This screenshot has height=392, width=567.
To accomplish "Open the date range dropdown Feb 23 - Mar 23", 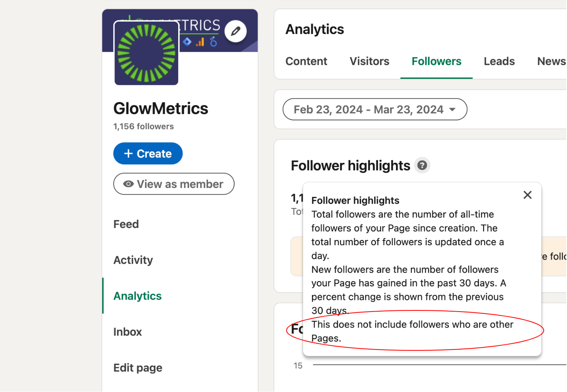I will coord(375,109).
